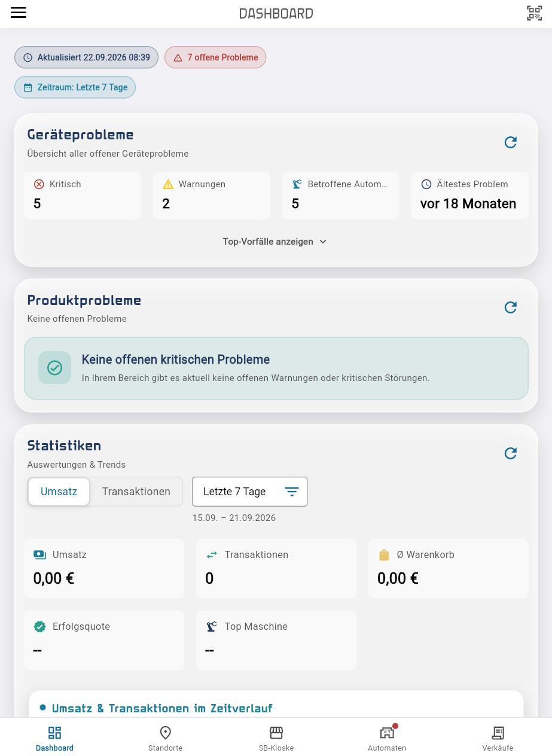Switch statistics to Transaktionen

pos(136,492)
